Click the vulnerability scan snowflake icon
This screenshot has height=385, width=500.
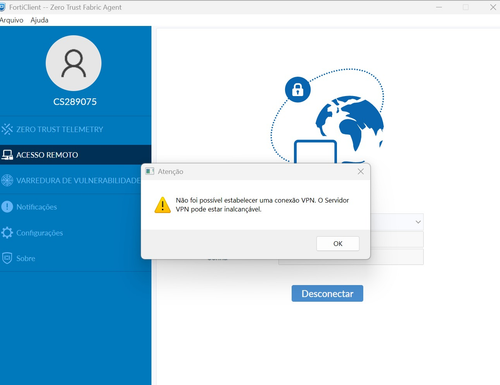pyautogui.click(x=7, y=180)
